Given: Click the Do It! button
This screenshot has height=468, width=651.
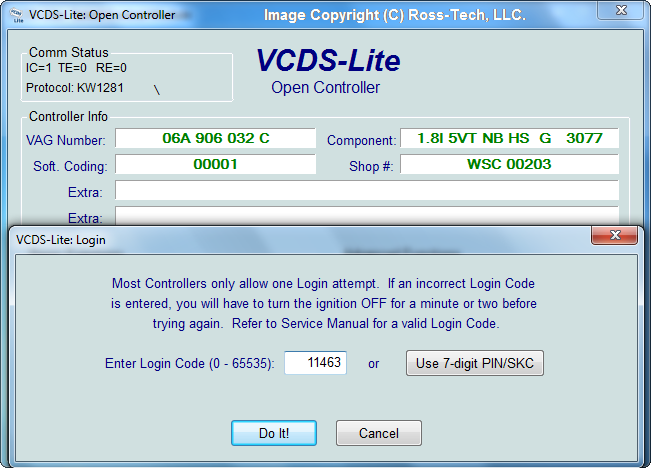Looking at the screenshot, I should coord(274,433).
